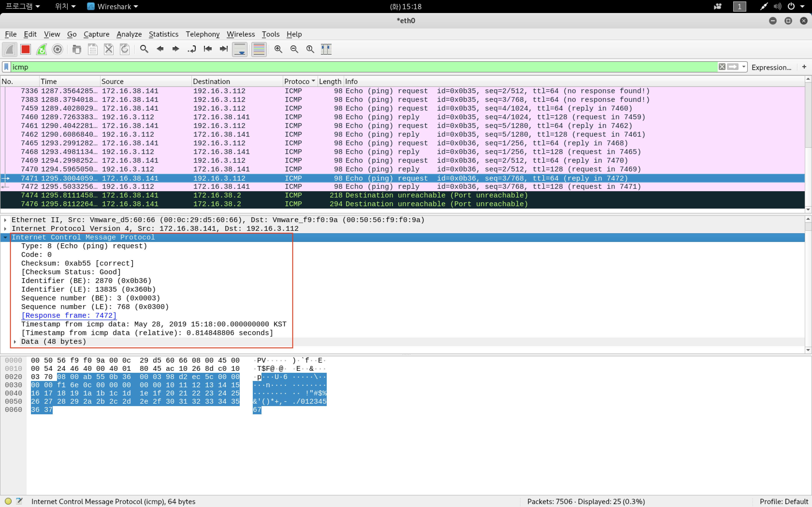Zoom in the packet list text
812x507 pixels.
point(278,49)
